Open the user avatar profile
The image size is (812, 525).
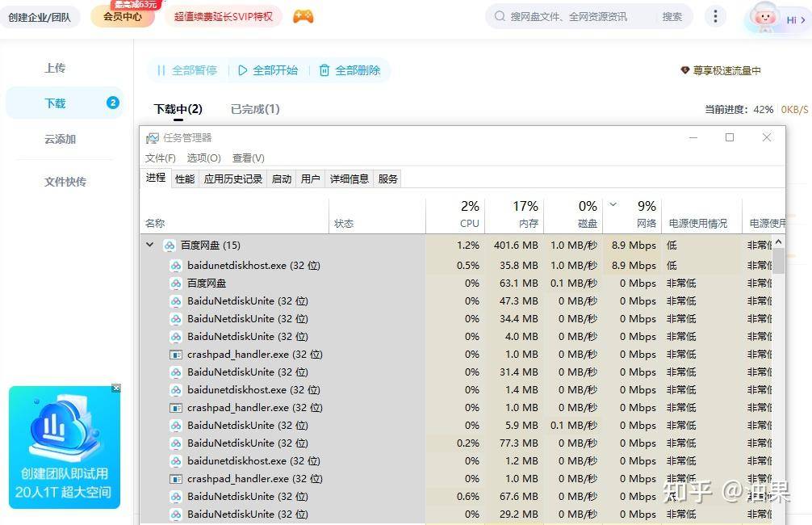point(764,17)
